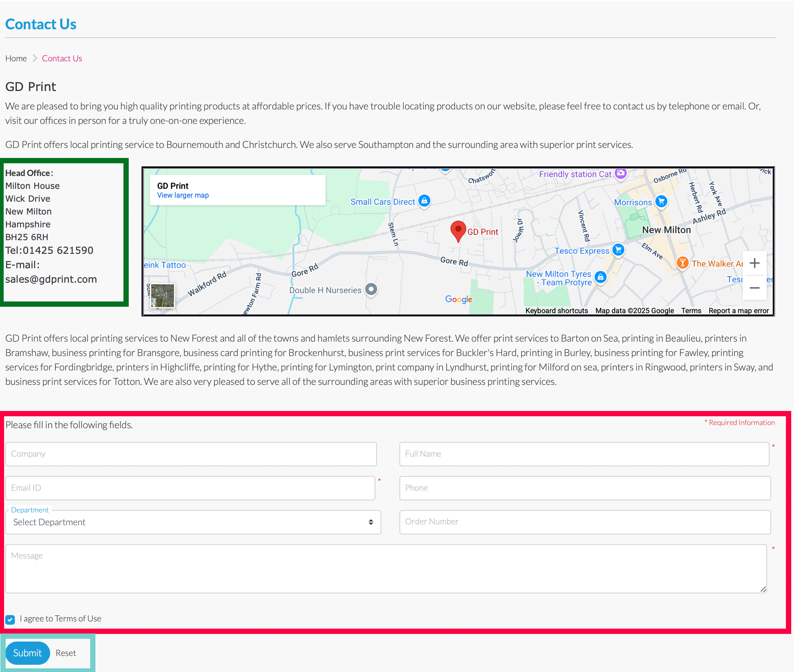Screen dimensions: 794x672
Task: Click the Tesco Express cart marker
Action: click(618, 250)
